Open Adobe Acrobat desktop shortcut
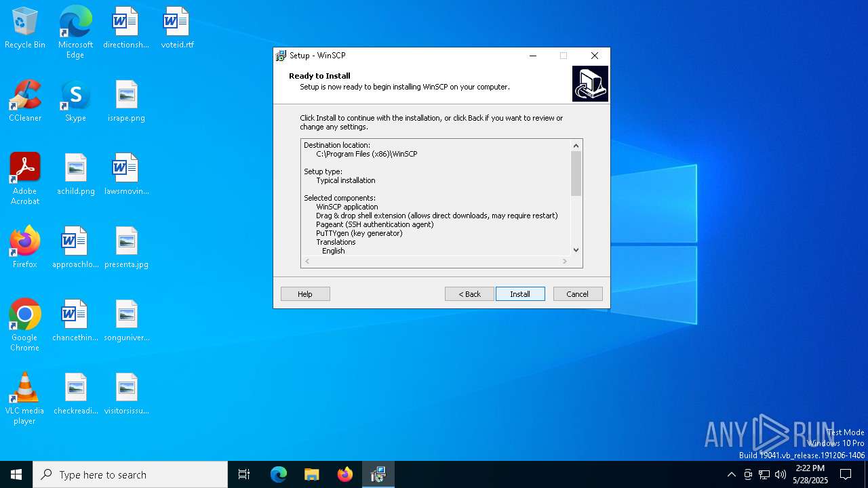The width and height of the screenshot is (868, 488). pos(25,179)
